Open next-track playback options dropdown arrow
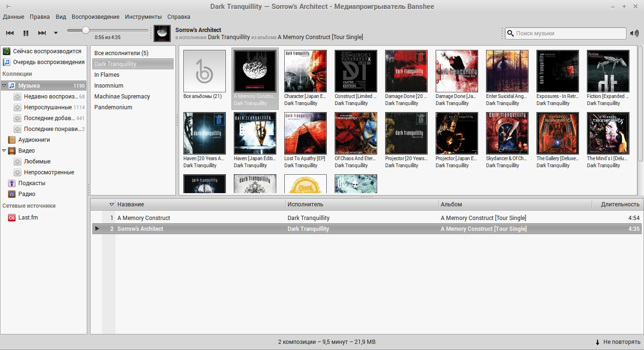The width and height of the screenshot is (644, 350). coord(56,33)
